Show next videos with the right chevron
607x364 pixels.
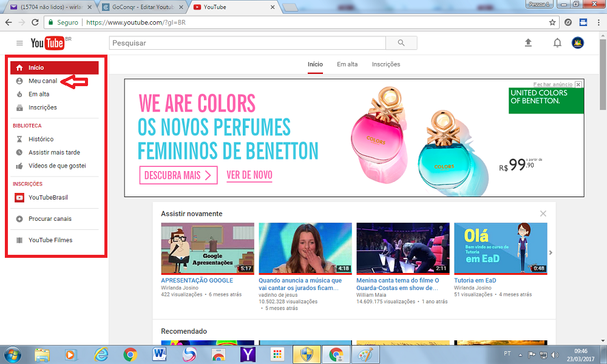[551, 252]
